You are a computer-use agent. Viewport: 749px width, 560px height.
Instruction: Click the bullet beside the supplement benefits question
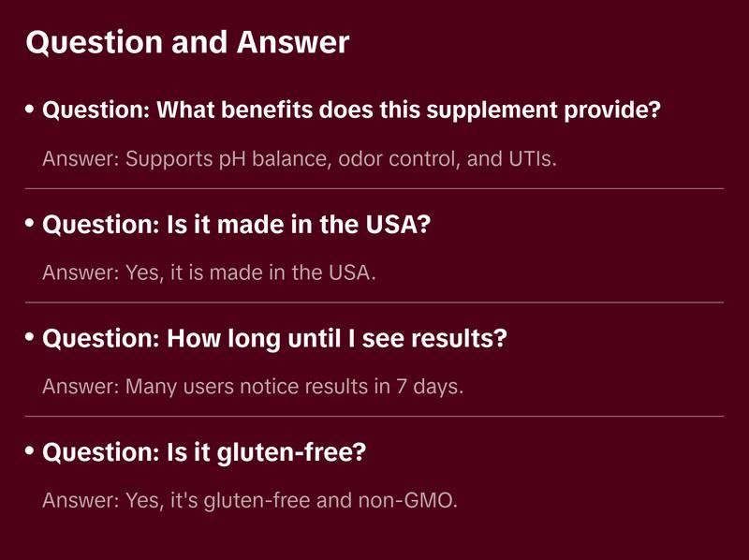(x=30, y=110)
